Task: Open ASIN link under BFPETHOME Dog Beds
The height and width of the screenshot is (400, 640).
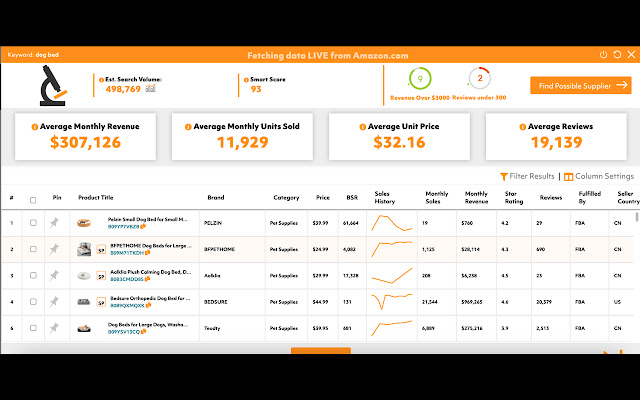Action: 127,253
